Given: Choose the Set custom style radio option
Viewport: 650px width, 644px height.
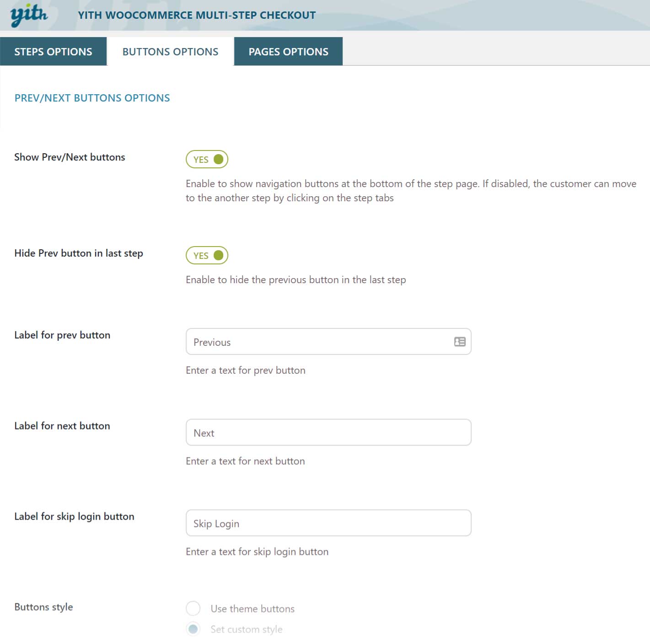Looking at the screenshot, I should point(193,629).
